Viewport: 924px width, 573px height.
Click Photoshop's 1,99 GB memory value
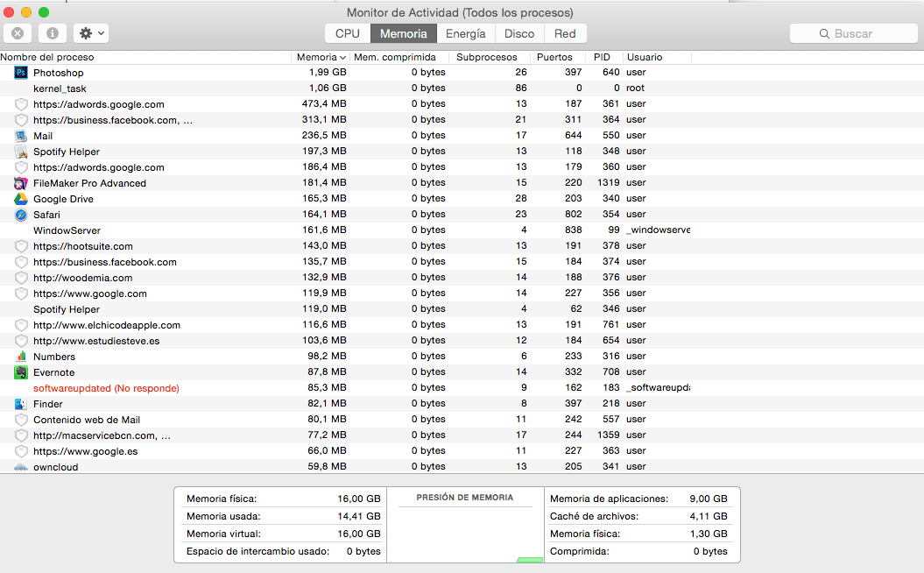[x=328, y=72]
